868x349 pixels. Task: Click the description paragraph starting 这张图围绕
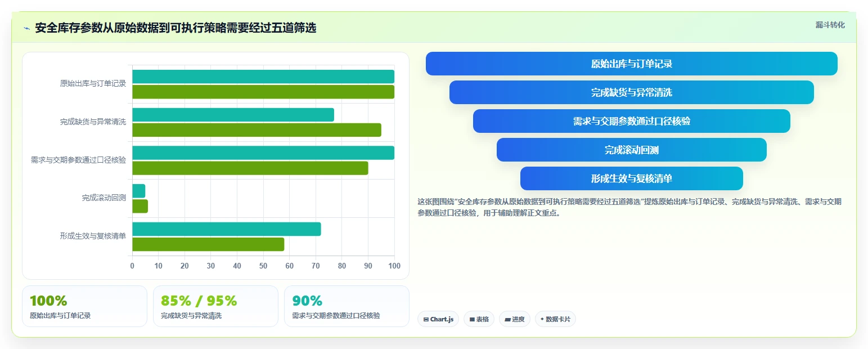pos(629,207)
